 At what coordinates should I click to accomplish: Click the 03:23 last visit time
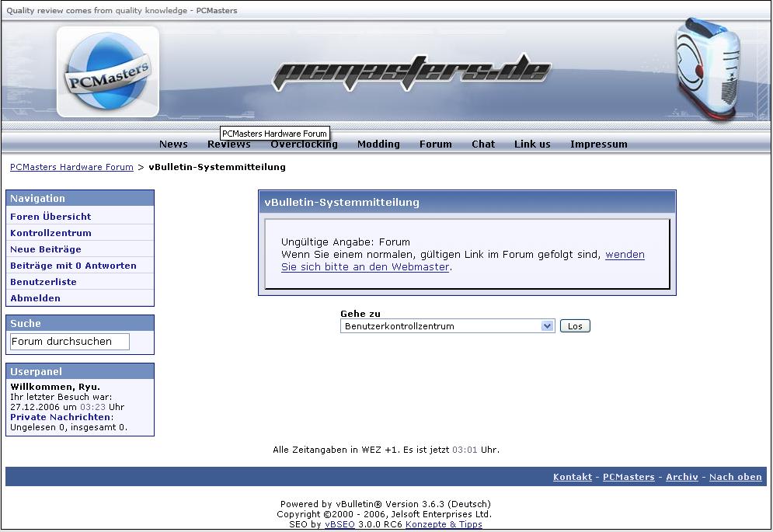(x=92, y=407)
